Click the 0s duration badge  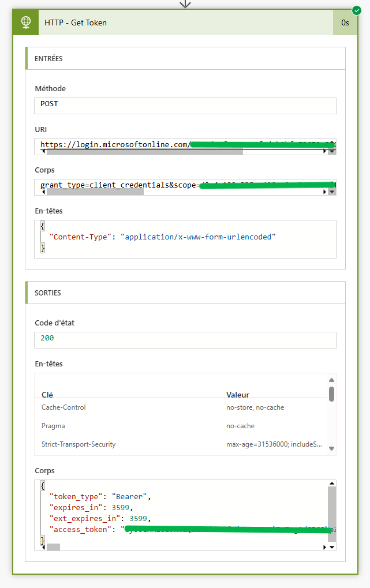point(345,23)
